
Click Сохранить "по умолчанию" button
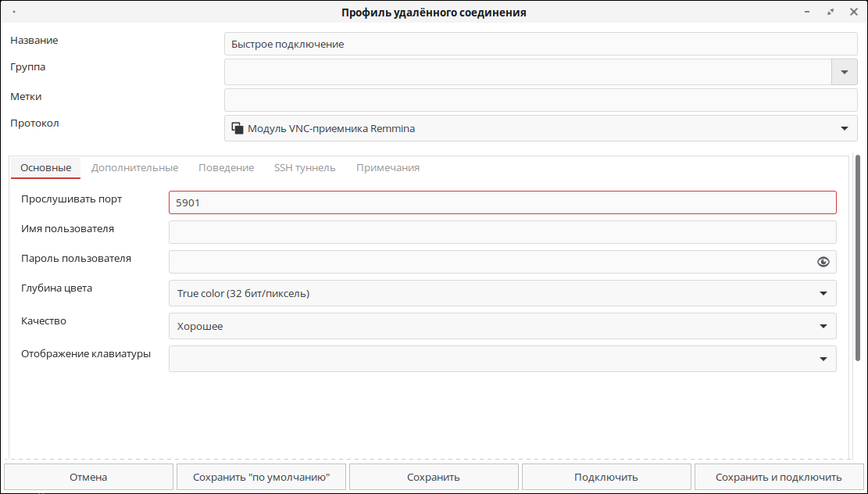(261, 477)
